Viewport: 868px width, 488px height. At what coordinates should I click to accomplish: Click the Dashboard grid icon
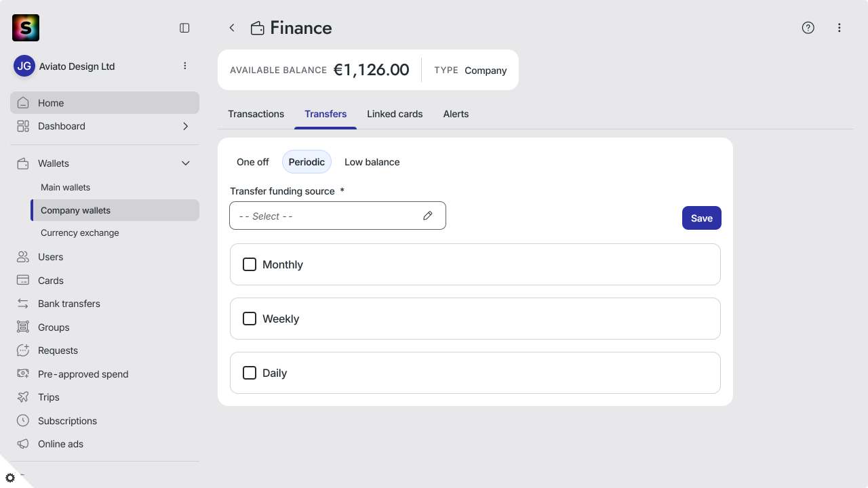click(23, 126)
